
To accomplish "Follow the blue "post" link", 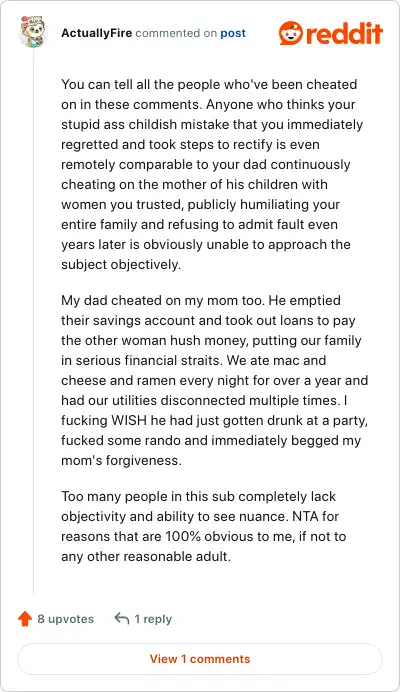I will click(233, 34).
